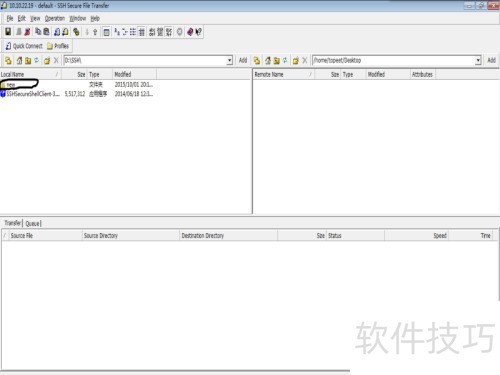500x375 pixels.
Task: Select the folder row modified 2015/10/01
Action: click(x=77, y=85)
